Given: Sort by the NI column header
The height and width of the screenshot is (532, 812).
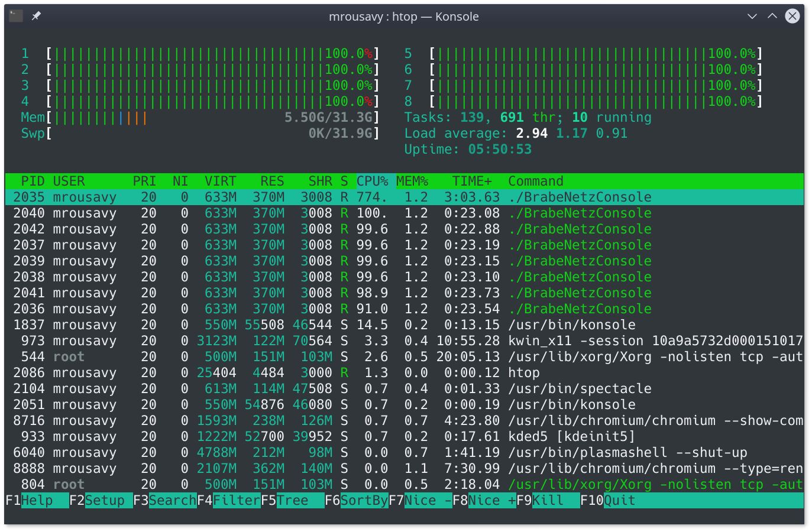Looking at the screenshot, I should tap(180, 181).
